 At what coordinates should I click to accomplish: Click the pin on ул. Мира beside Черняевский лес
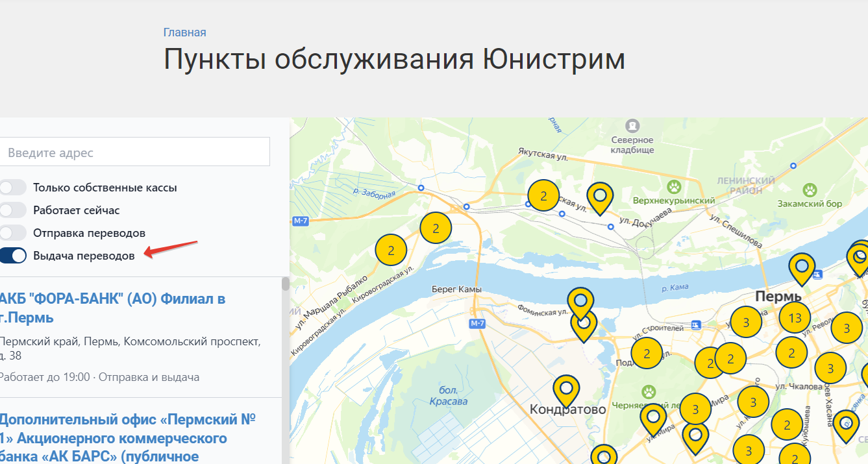point(653,419)
